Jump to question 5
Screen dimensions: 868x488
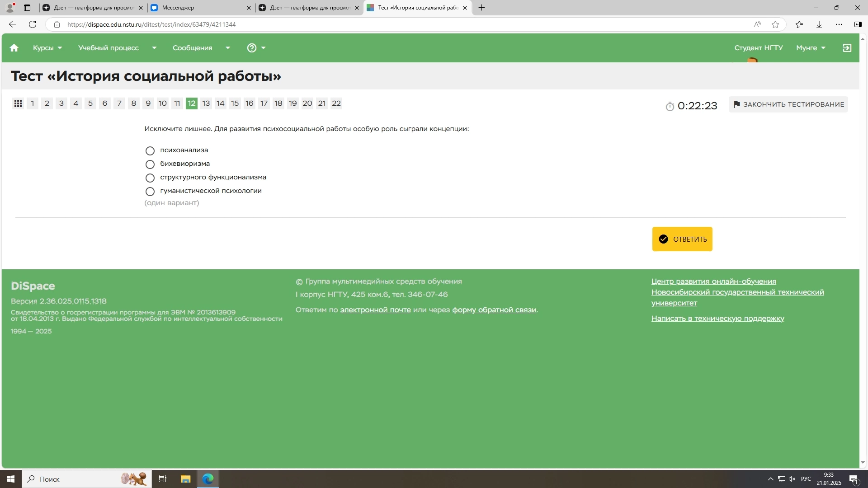[x=90, y=103]
